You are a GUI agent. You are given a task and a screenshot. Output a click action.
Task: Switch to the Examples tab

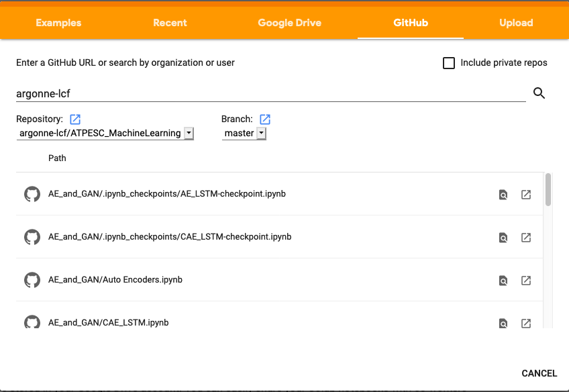click(58, 23)
